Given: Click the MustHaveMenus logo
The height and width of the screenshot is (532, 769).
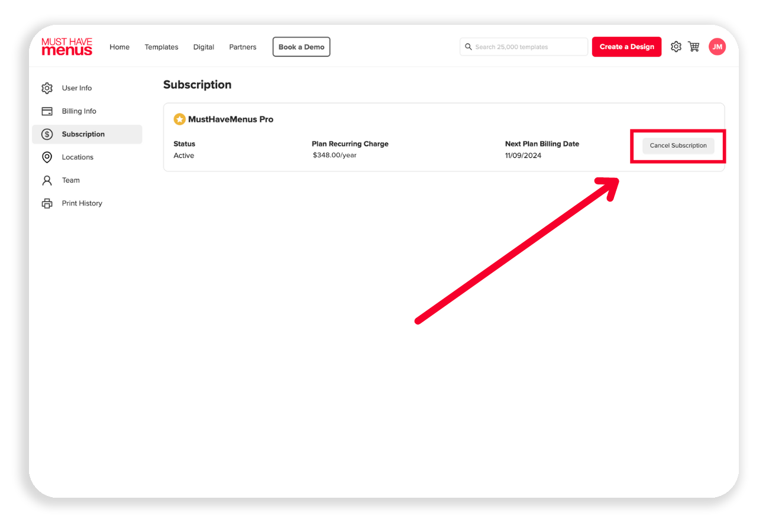Looking at the screenshot, I should 67,47.
